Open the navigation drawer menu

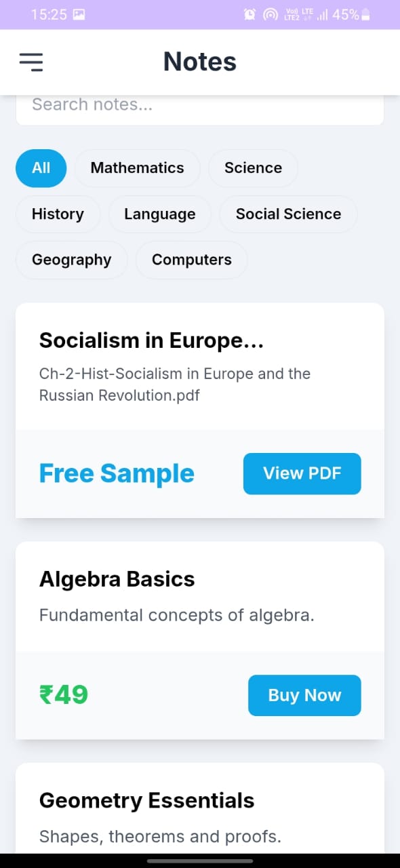(31, 62)
